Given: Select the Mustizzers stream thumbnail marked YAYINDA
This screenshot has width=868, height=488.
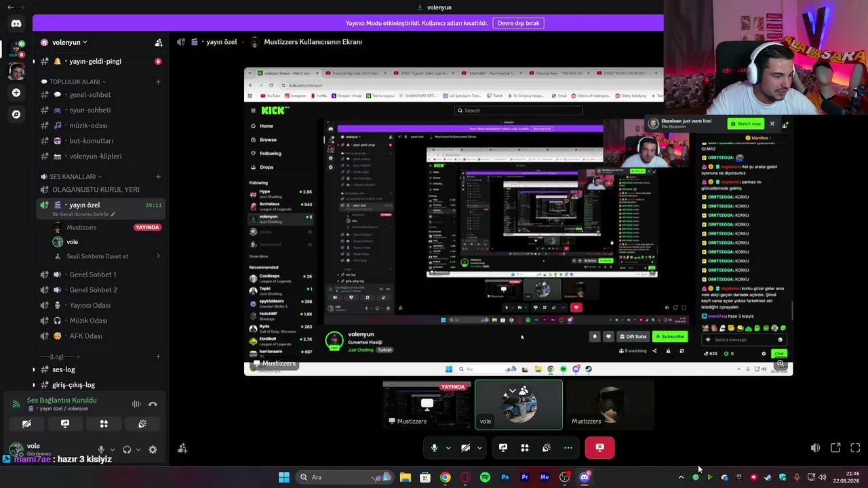Looking at the screenshot, I should (427, 405).
